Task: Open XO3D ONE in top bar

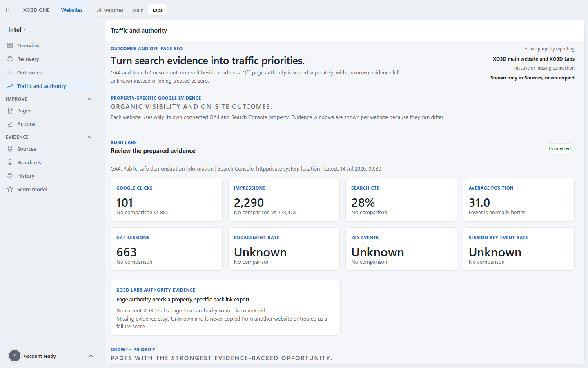Action: (36, 10)
